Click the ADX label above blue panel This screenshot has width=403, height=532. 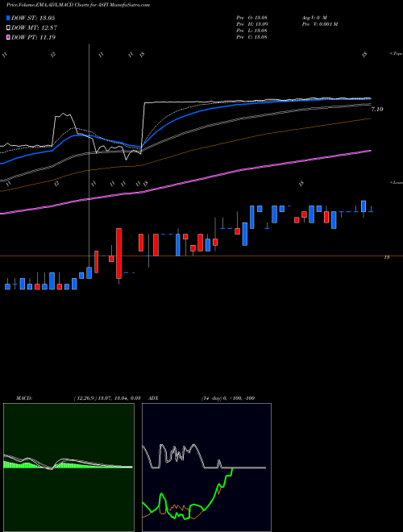click(153, 398)
